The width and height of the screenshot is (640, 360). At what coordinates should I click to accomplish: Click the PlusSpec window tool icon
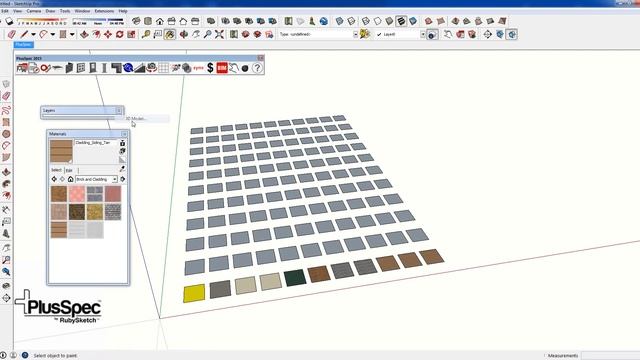81,68
